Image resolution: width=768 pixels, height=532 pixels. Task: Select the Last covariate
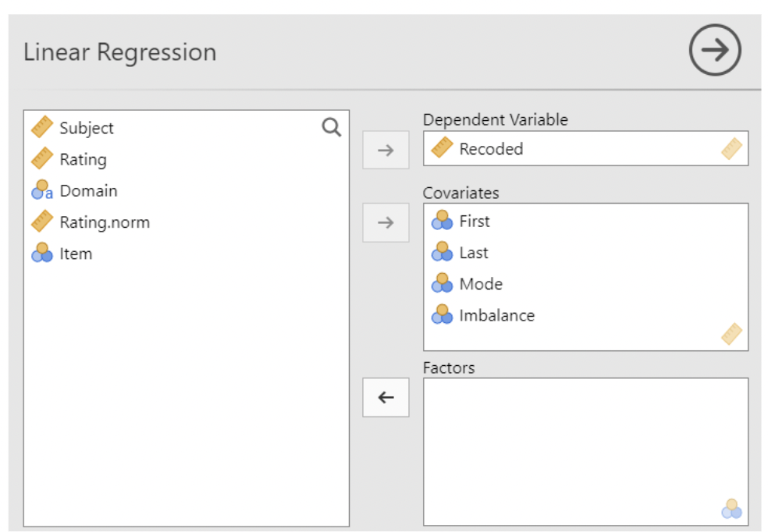pyautogui.click(x=474, y=253)
